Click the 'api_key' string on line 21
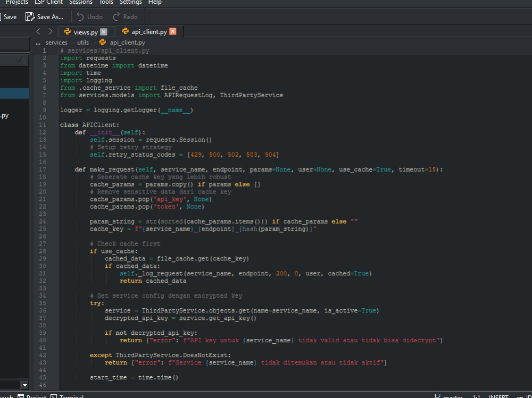Viewport: 532px width, 398px height. coord(170,199)
